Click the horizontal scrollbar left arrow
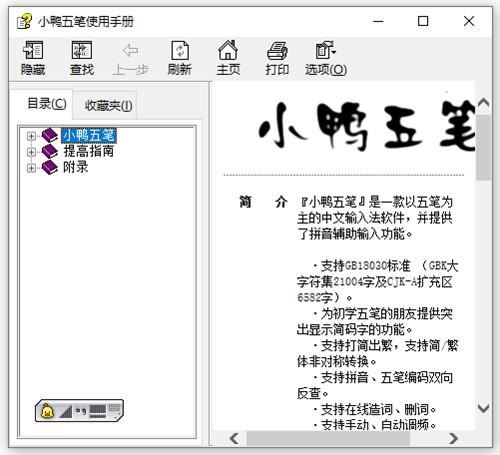 [x=234, y=438]
